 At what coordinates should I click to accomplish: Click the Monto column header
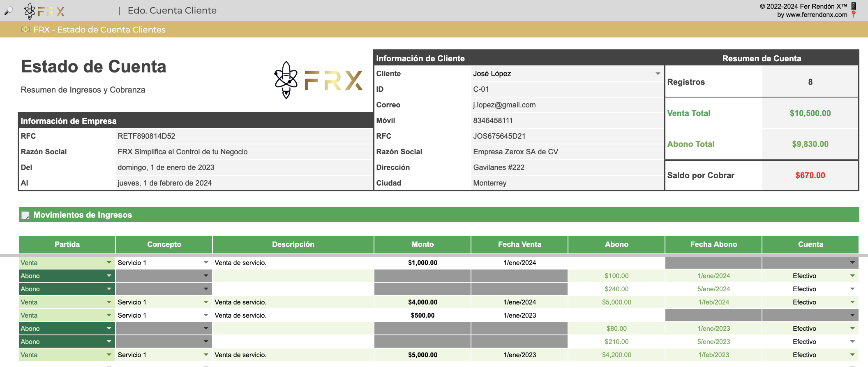(x=422, y=244)
